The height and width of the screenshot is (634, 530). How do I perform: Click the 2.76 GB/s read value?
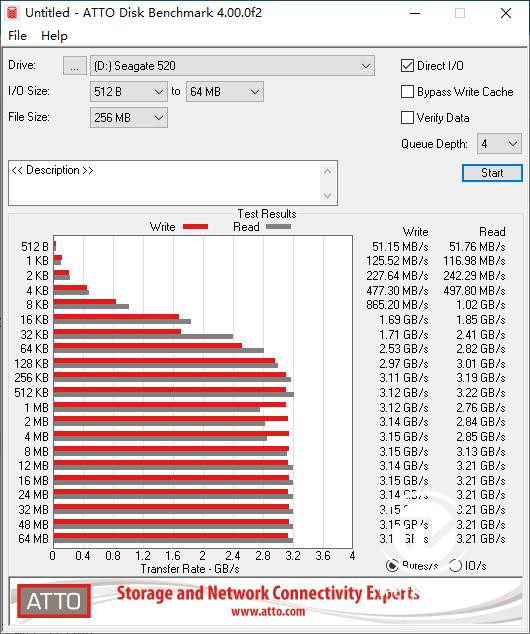(x=481, y=408)
